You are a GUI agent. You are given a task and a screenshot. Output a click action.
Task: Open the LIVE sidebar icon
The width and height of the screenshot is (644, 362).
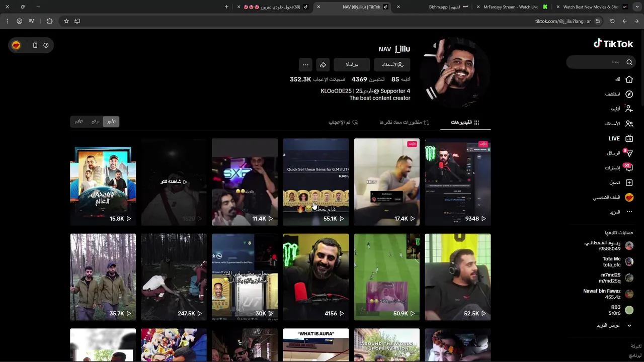click(629, 138)
